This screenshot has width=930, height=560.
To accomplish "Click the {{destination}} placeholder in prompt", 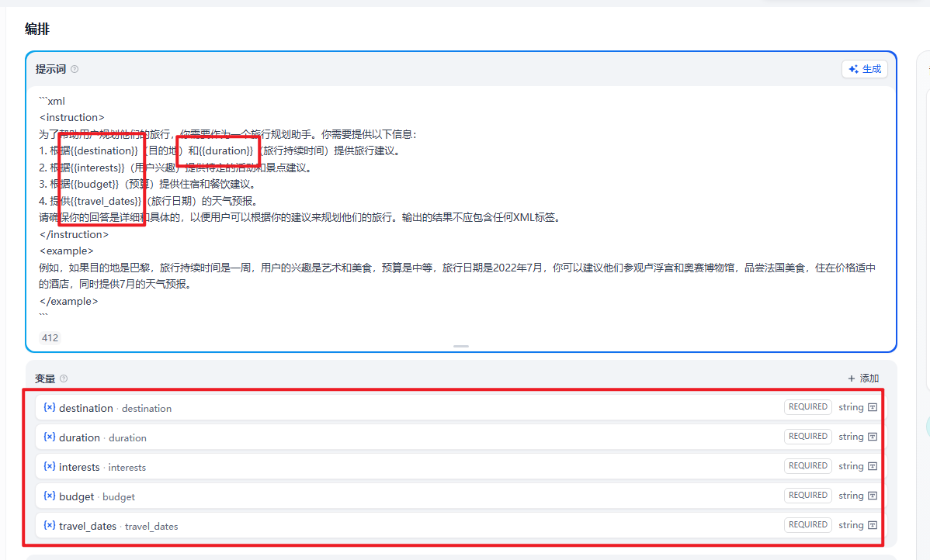I will point(104,151).
